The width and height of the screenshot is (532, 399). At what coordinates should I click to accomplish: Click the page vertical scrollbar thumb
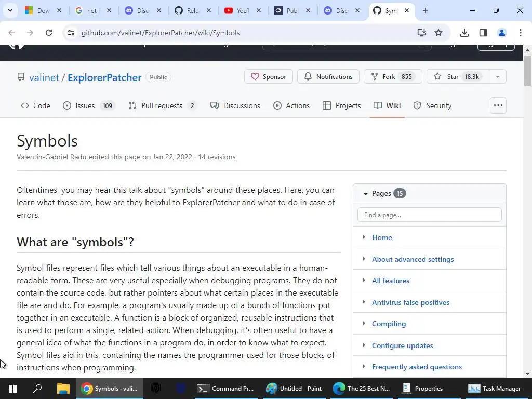(x=527, y=71)
